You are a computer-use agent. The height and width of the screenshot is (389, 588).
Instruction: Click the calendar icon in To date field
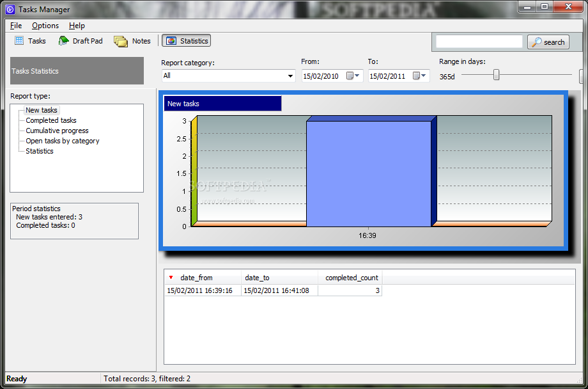(416, 76)
